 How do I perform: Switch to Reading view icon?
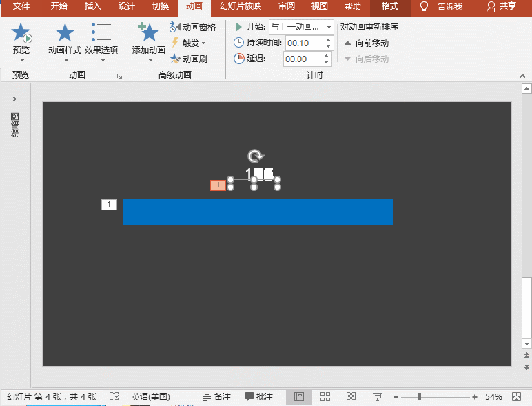[x=351, y=396]
